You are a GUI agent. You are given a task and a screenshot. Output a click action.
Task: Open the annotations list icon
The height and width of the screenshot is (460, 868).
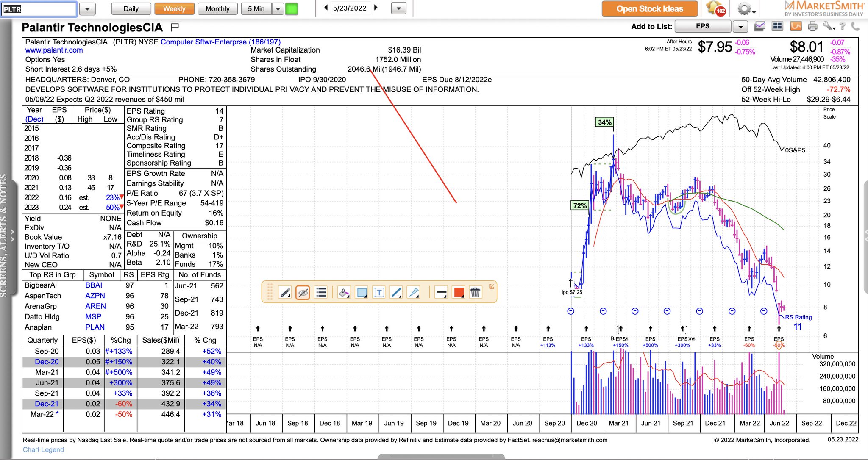click(x=321, y=292)
